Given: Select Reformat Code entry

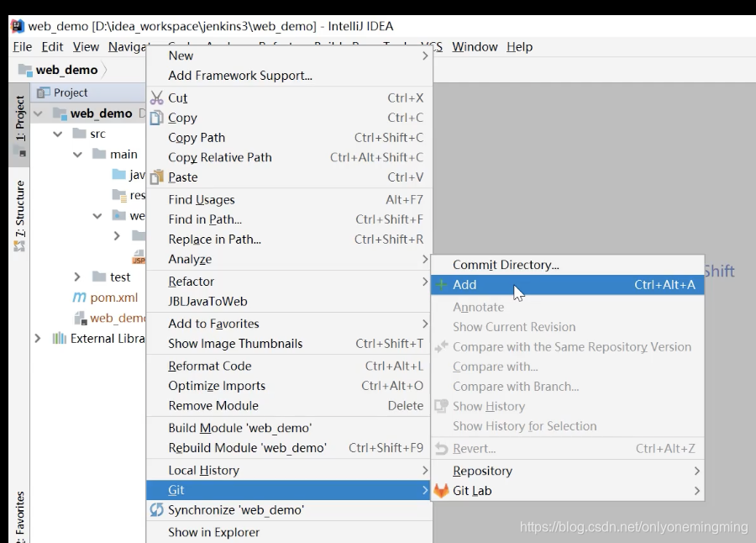Looking at the screenshot, I should point(289,366).
